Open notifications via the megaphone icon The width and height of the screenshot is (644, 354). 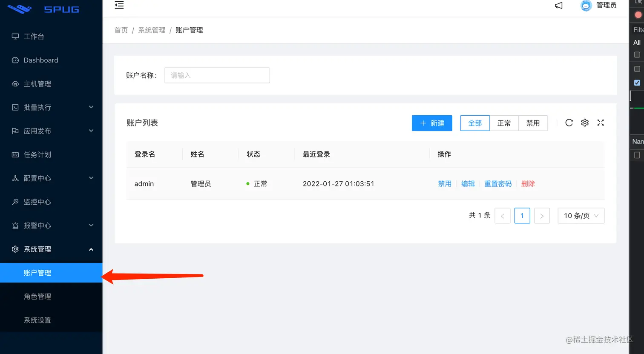[559, 6]
